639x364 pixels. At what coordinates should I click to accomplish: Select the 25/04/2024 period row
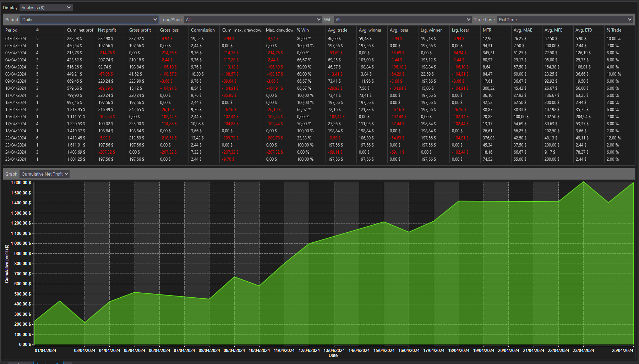(319, 159)
